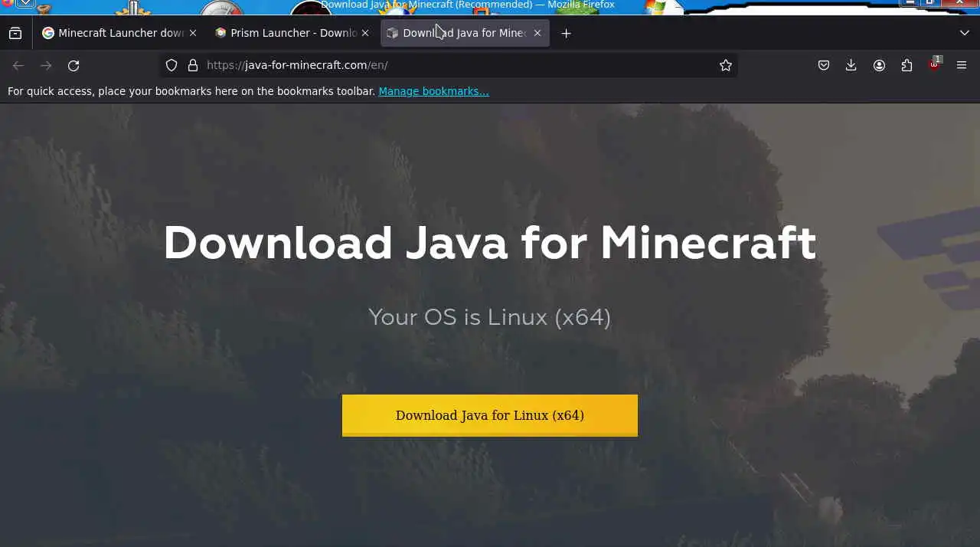
Task: Click the 'Download Java for Minecraft' heading
Action: tap(490, 243)
